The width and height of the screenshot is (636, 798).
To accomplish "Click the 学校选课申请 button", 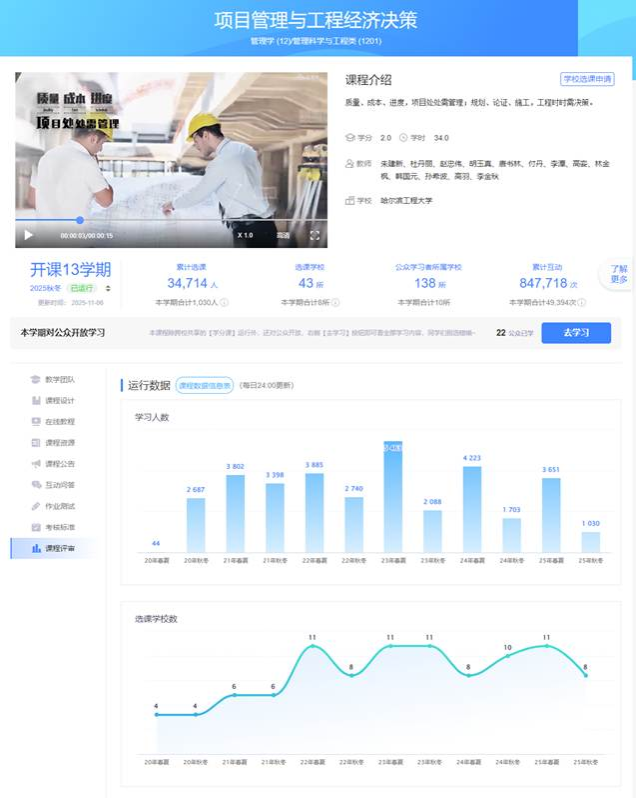I will [x=587, y=79].
